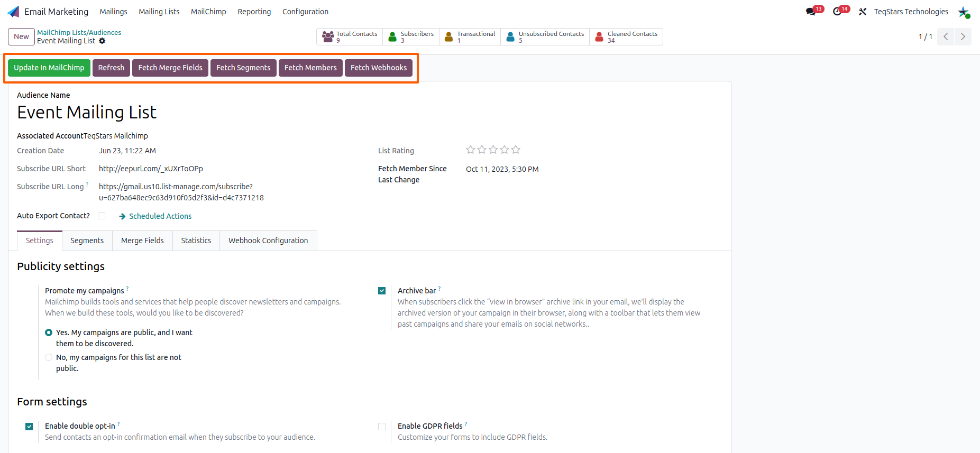
Task: Open the activities clock icon
Action: pos(838,12)
